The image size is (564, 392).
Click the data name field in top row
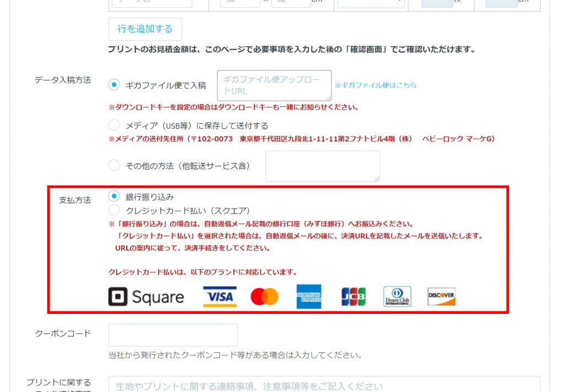[x=152, y=3]
